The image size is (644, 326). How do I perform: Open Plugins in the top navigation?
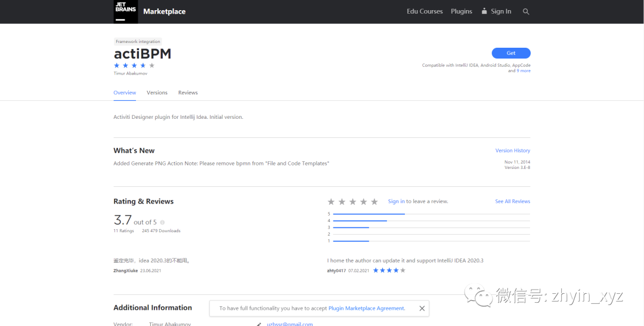pyautogui.click(x=461, y=11)
